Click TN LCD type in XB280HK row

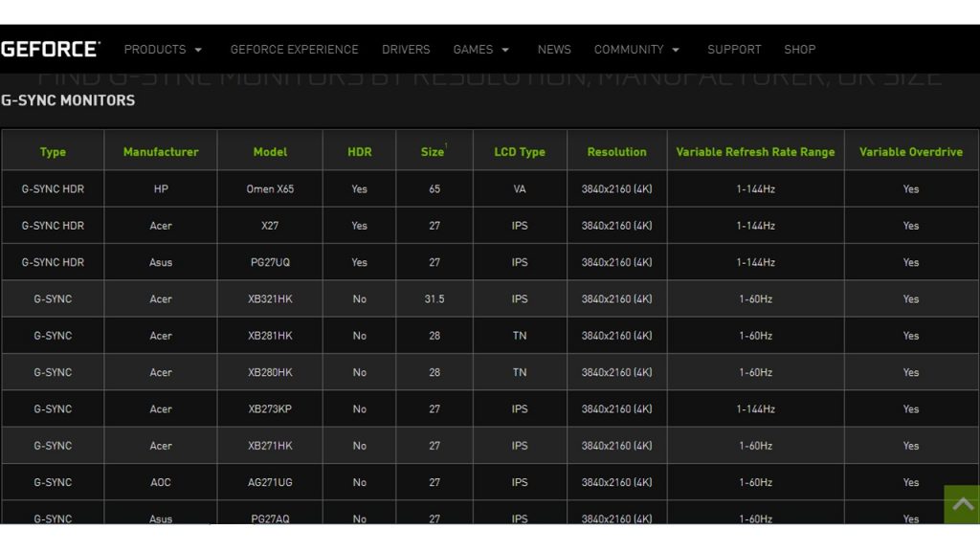tap(520, 372)
